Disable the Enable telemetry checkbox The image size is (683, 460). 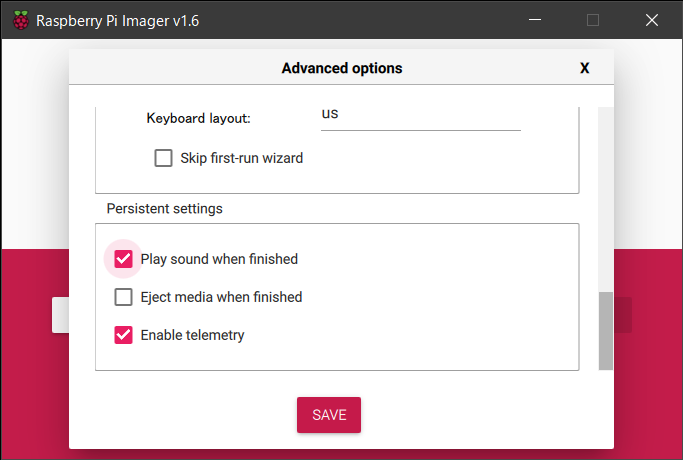[123, 335]
